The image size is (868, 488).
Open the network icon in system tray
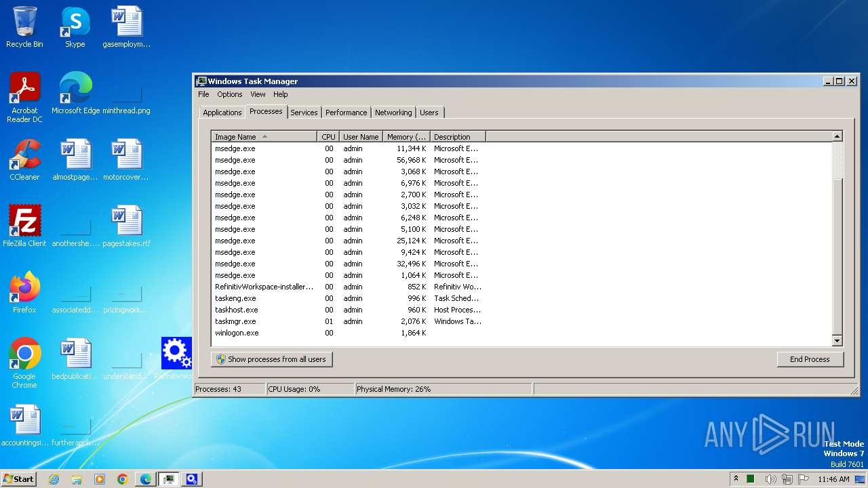pyautogui.click(x=787, y=479)
